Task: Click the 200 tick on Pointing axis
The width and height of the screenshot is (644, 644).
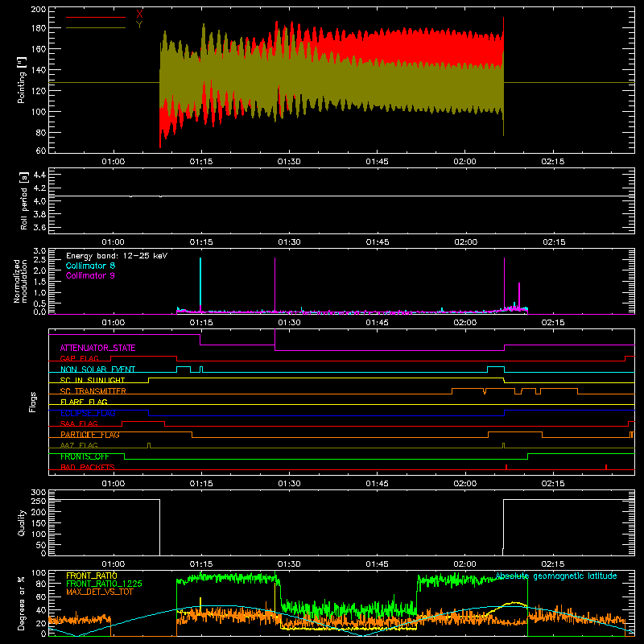Action: pos(39,10)
